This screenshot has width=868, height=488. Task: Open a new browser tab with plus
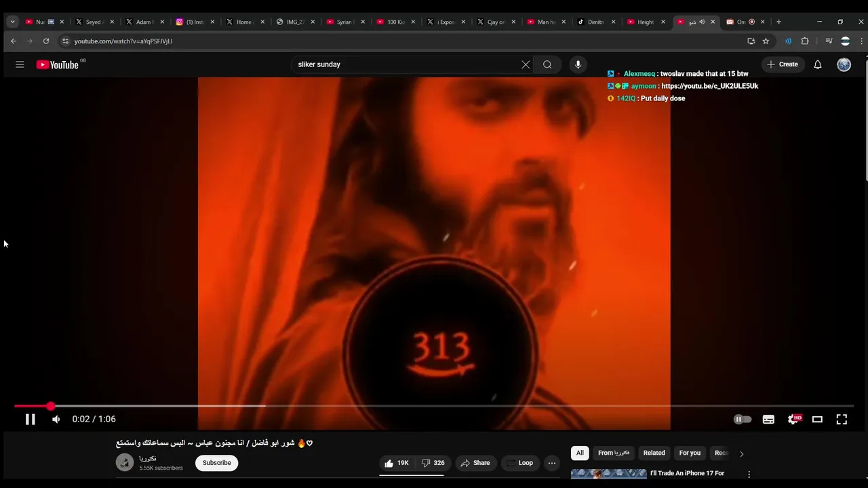pyautogui.click(x=778, y=22)
